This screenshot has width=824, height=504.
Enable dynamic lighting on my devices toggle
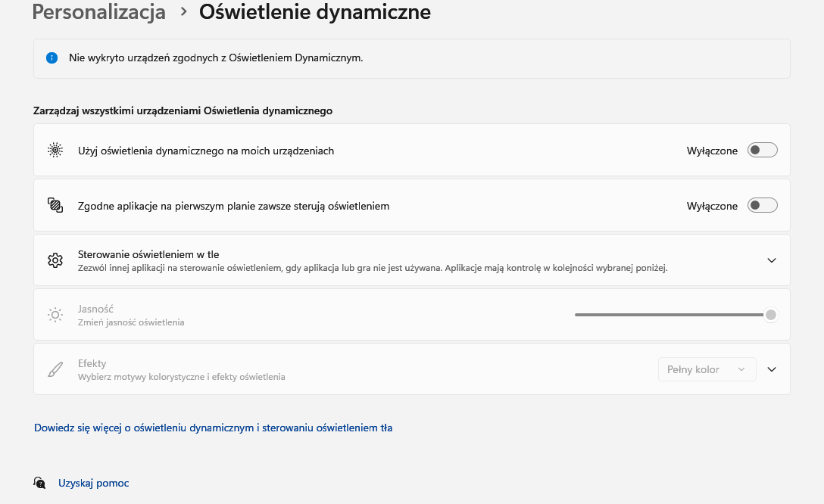[762, 151]
